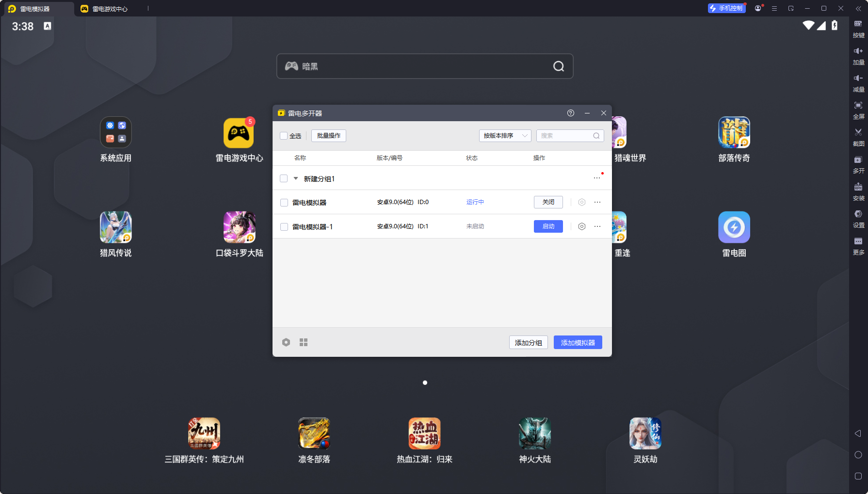The image size is (868, 494).
Task: Click the 操作 column header
Action: coord(539,158)
